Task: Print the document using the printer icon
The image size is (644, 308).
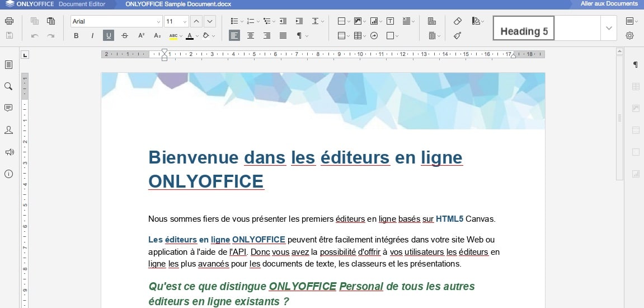Action: coord(9,21)
